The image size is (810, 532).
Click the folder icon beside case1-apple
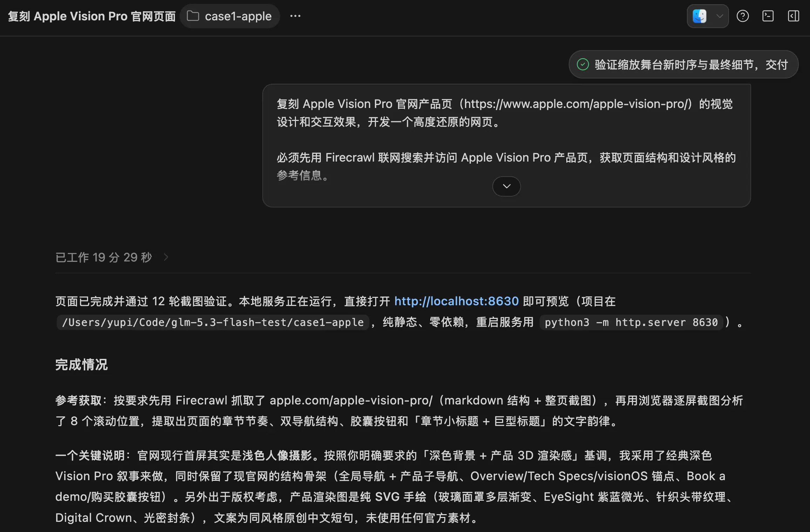pos(193,16)
